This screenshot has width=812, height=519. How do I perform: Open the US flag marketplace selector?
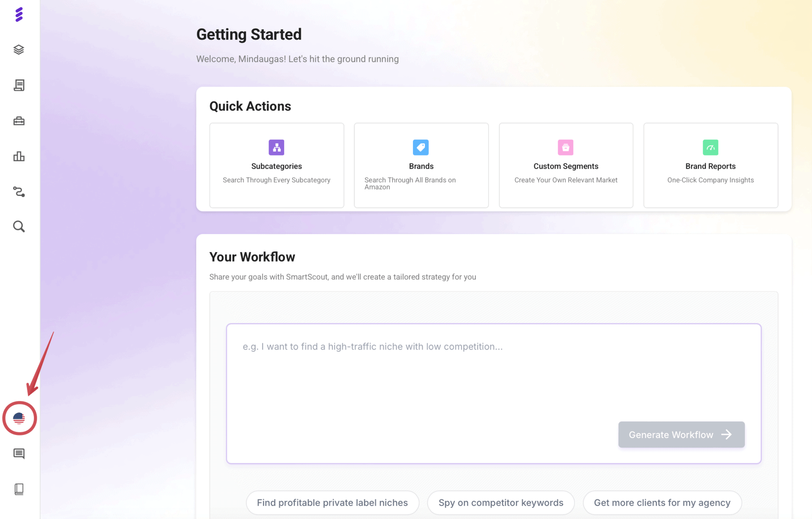click(19, 418)
